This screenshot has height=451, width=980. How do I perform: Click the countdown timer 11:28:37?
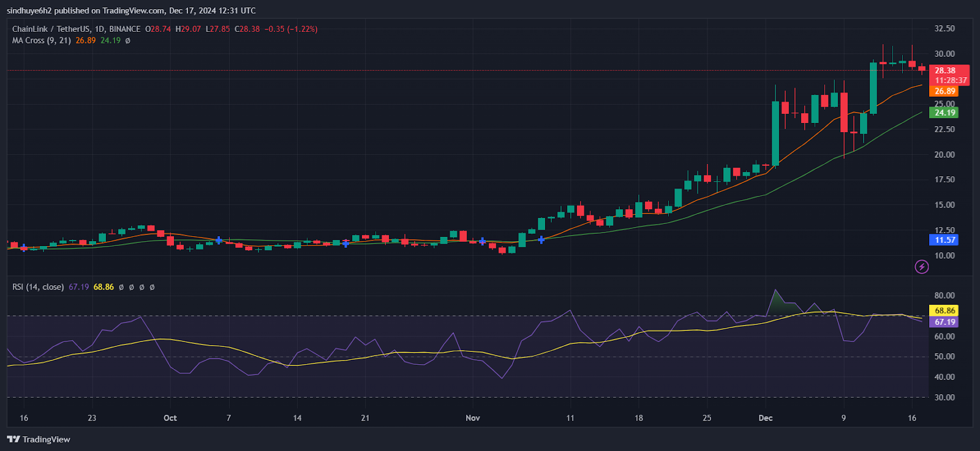click(x=950, y=80)
